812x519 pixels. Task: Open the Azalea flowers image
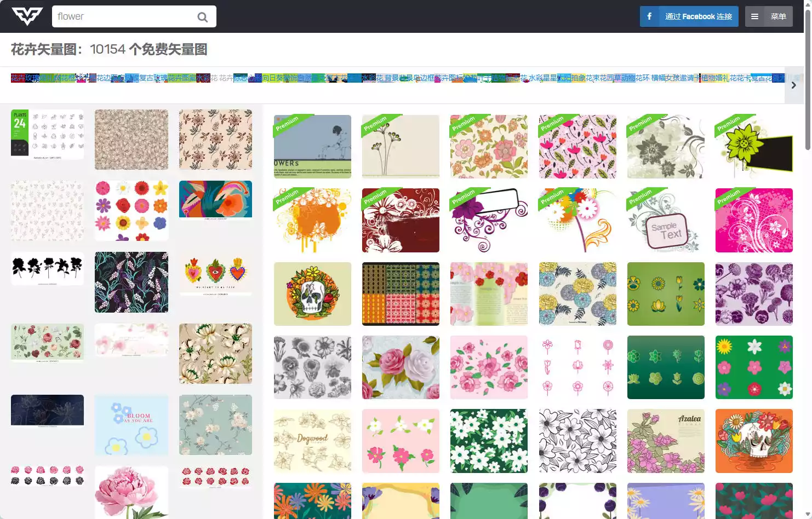666,441
